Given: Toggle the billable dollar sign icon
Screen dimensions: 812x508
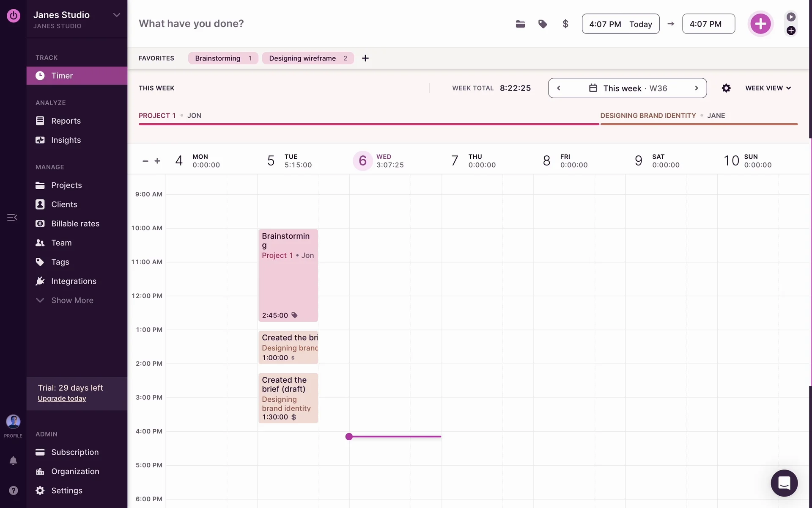Looking at the screenshot, I should [x=565, y=24].
